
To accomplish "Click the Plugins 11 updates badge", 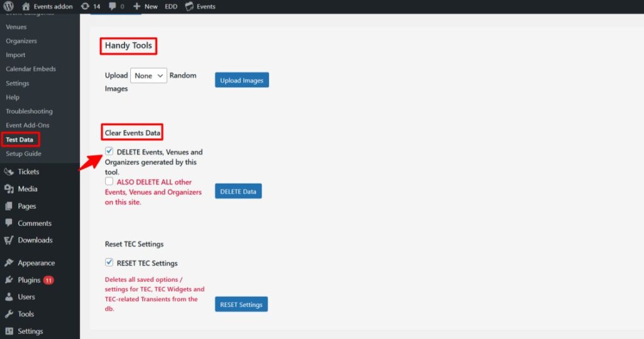I will click(48, 281).
